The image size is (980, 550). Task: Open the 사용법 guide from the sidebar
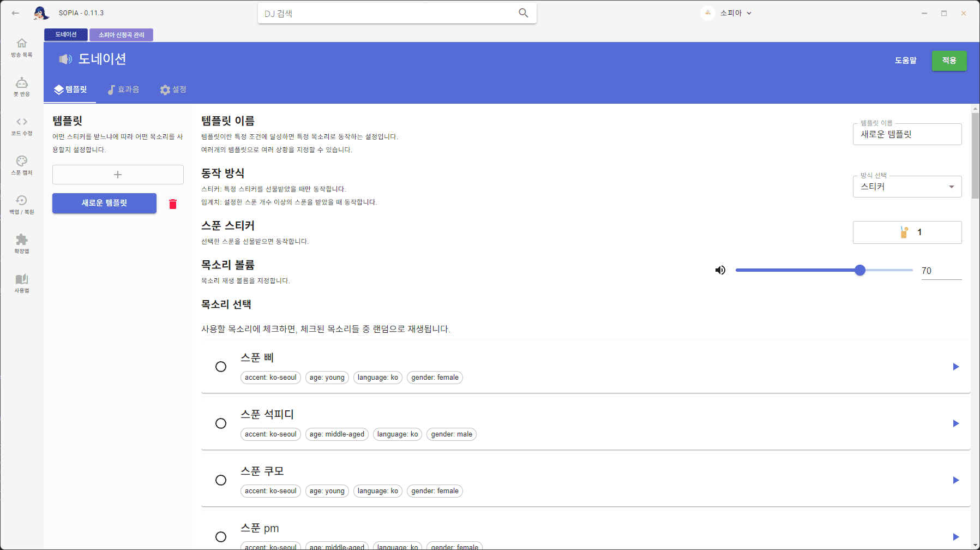tap(21, 282)
